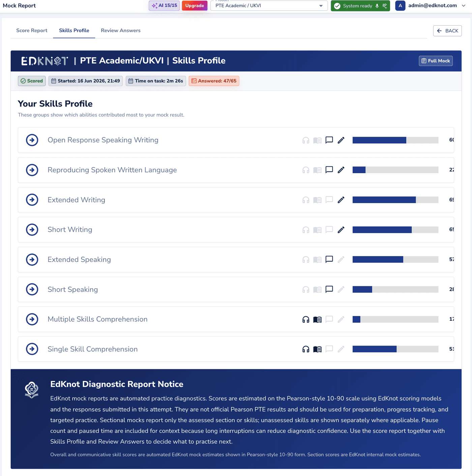Viewport: 472px width, 476px height.
Task: Click speech bubble icon in Short Speaking row
Action: coord(329,289)
